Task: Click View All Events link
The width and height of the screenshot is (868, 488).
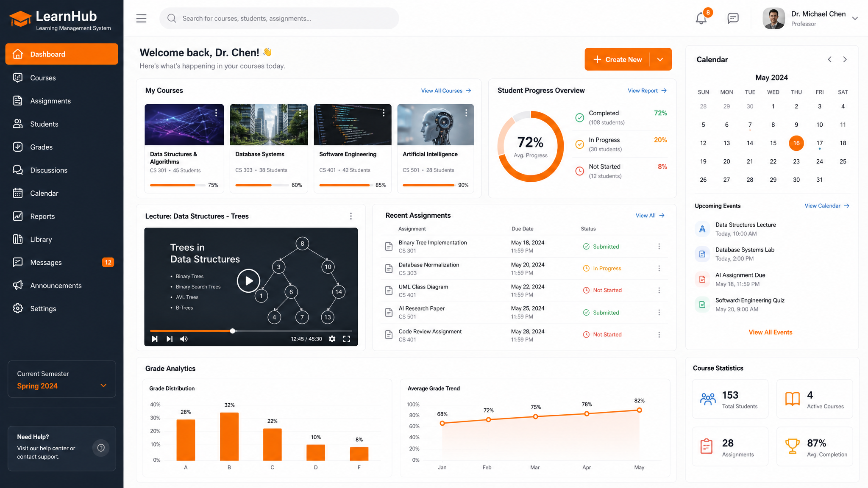Action: (x=770, y=332)
